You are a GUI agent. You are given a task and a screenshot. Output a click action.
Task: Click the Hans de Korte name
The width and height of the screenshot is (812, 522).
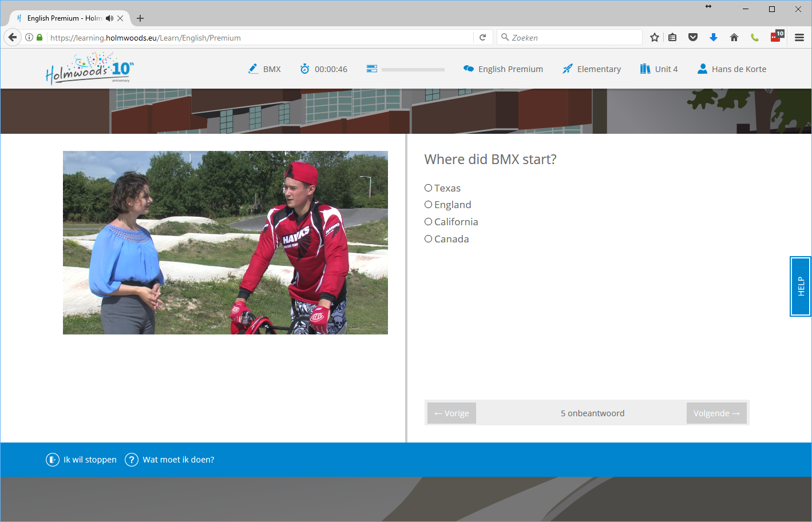tap(739, 69)
